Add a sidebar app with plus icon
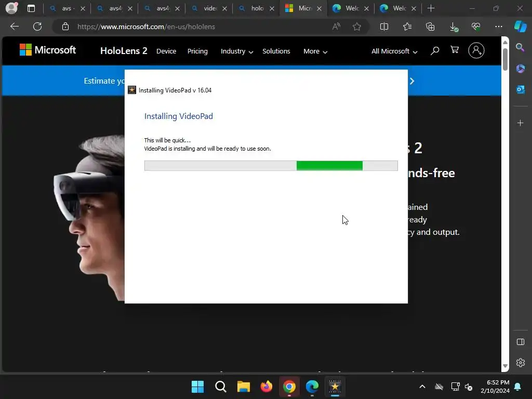This screenshot has height=399, width=532. coord(520,123)
